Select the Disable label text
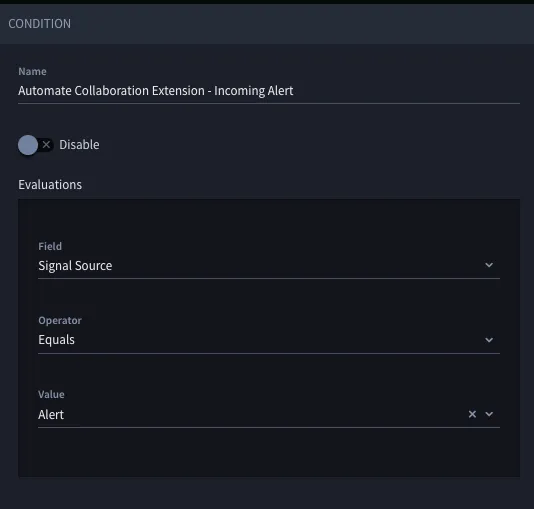This screenshot has height=509, width=534. click(79, 145)
